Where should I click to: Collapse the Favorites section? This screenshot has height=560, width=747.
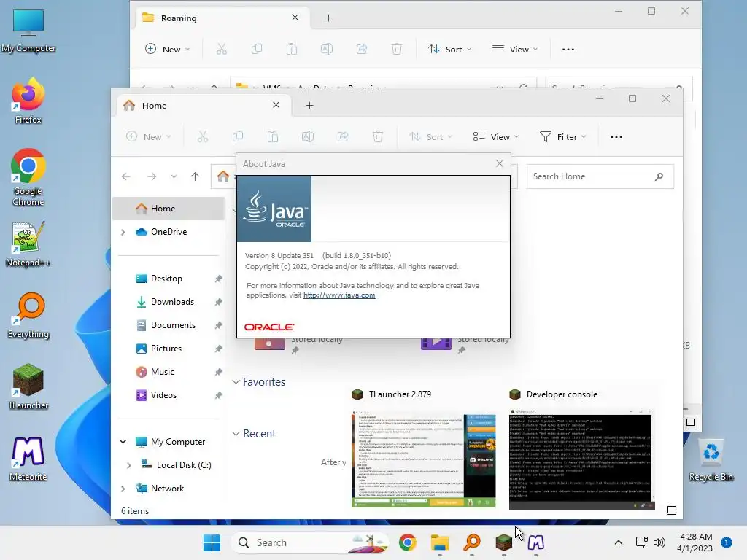236,382
